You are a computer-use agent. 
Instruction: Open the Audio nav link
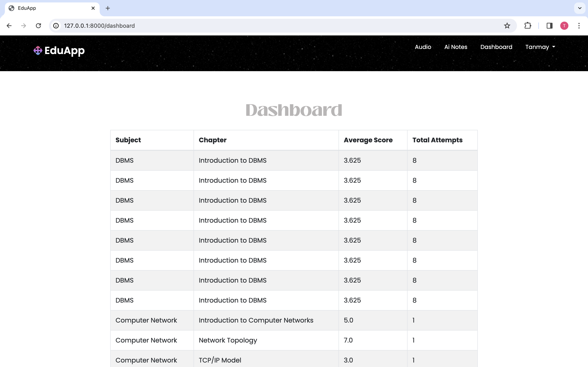tap(423, 47)
